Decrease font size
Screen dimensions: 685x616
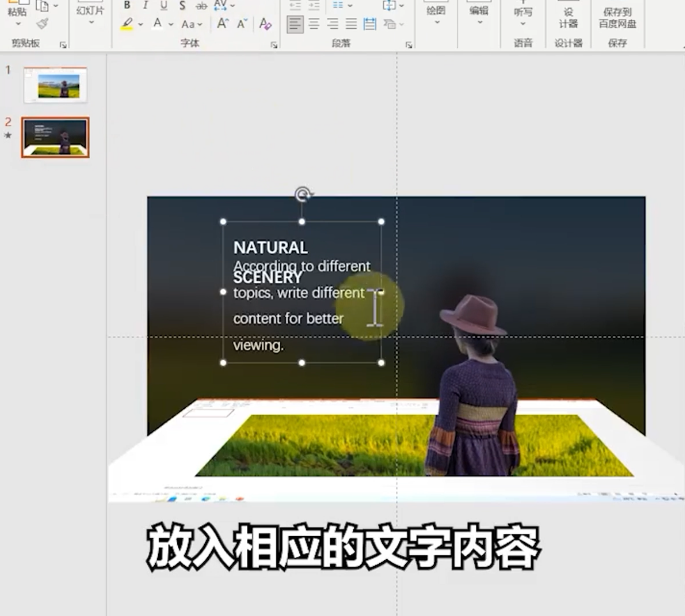coord(242,24)
